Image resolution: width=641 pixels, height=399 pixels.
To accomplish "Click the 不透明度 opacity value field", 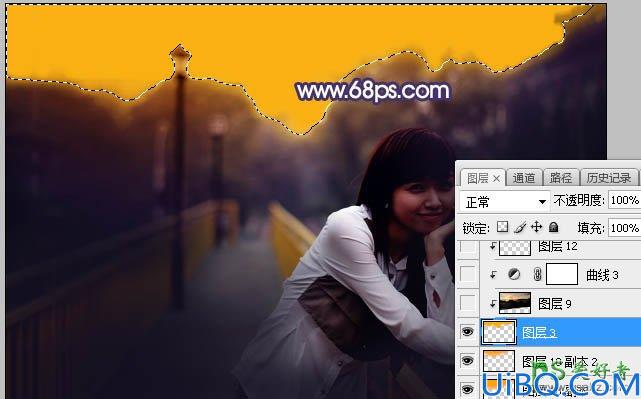I will click(624, 200).
